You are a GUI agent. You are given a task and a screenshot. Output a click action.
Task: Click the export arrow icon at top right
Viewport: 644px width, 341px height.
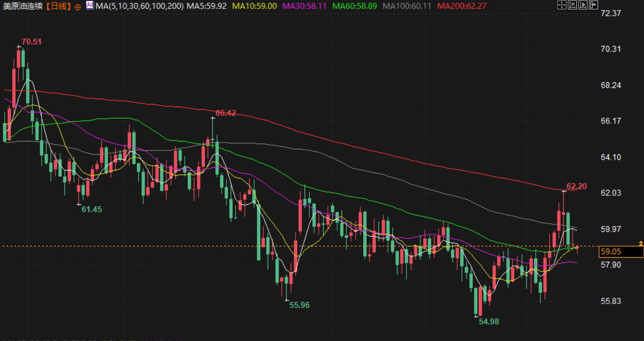(593, 5)
